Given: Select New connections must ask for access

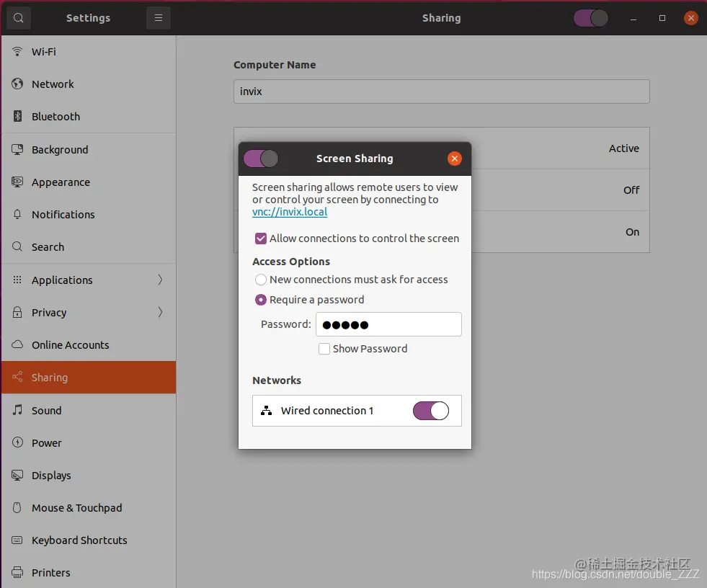Looking at the screenshot, I should tap(261, 280).
